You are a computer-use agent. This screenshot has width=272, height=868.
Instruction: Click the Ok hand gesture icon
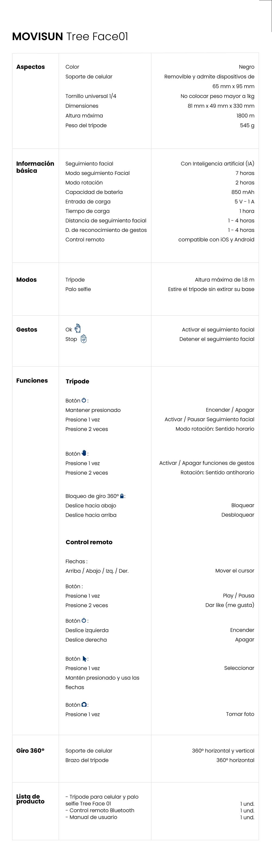point(78,328)
